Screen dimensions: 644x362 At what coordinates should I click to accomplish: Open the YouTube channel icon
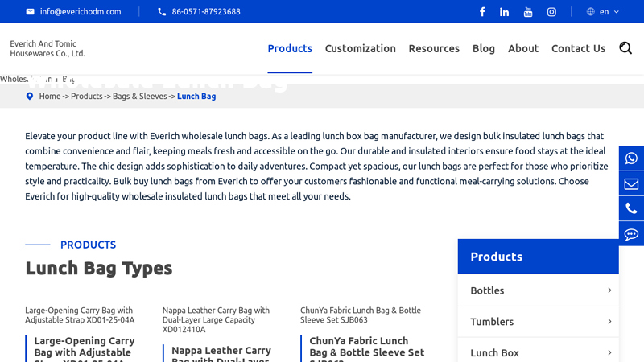coord(528,12)
